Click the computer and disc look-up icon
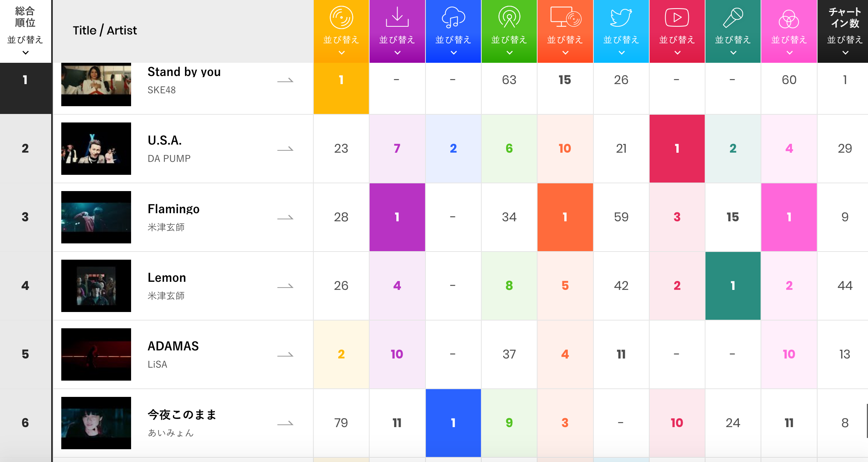 [565, 18]
